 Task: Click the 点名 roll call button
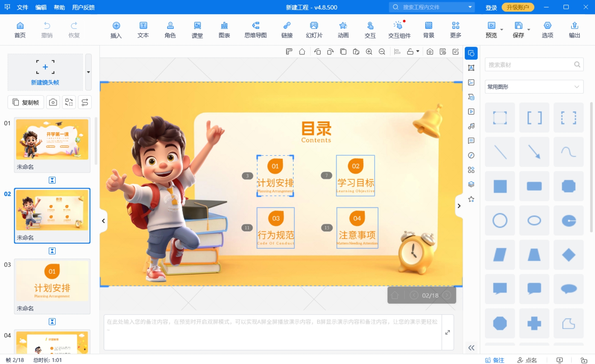point(527,360)
